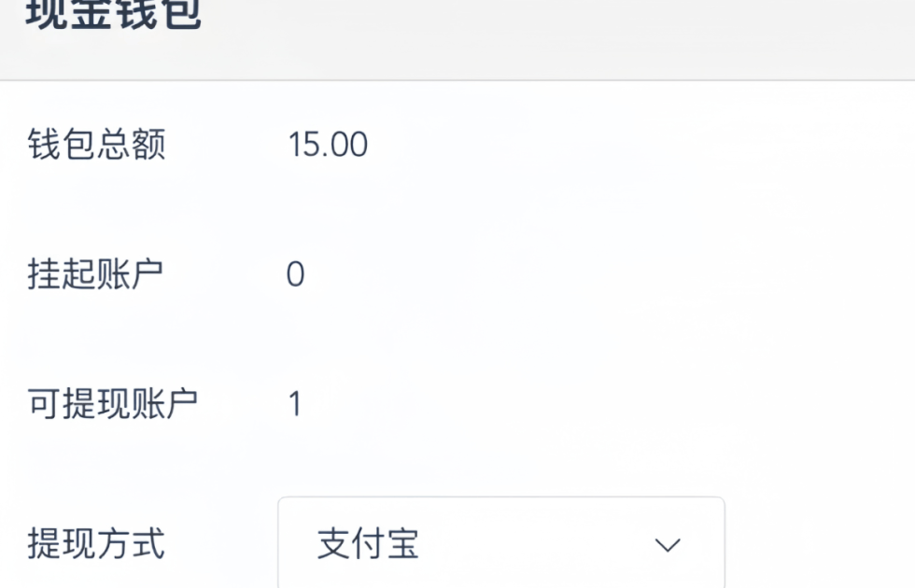
Task: Click the 现金钱包 page title
Action: [114, 17]
